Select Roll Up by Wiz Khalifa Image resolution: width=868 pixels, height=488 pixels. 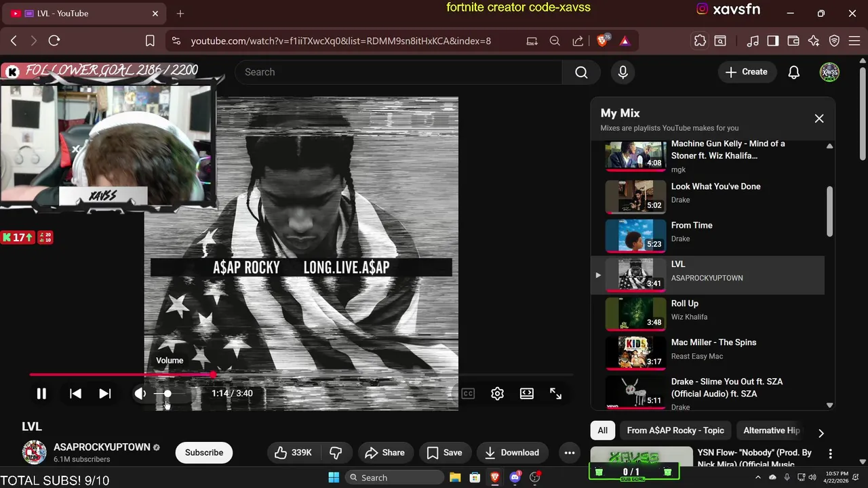click(x=708, y=313)
